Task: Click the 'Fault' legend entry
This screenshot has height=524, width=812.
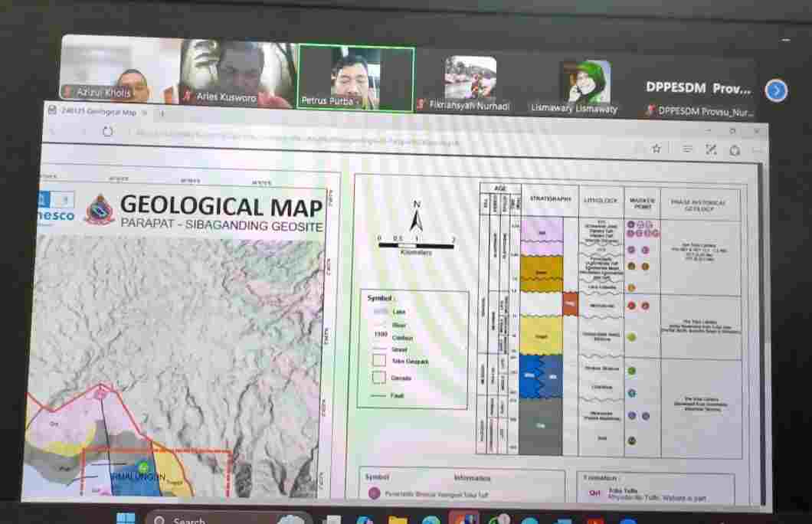Action: point(388,395)
